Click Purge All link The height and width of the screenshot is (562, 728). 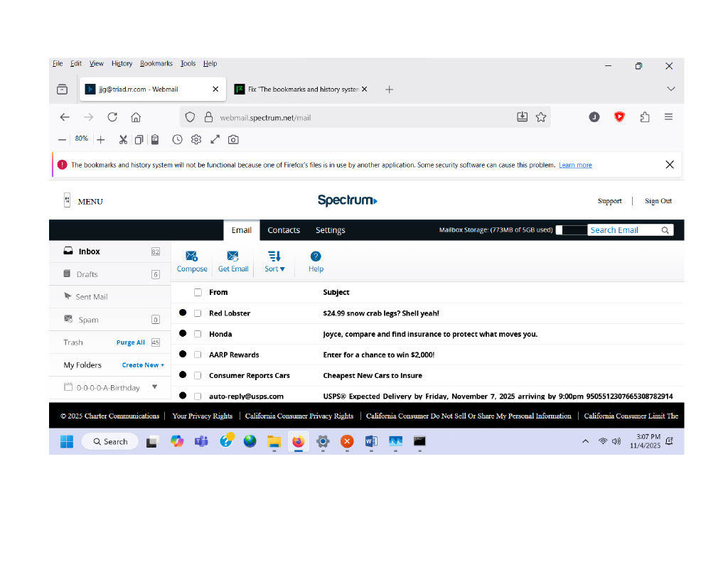131,342
